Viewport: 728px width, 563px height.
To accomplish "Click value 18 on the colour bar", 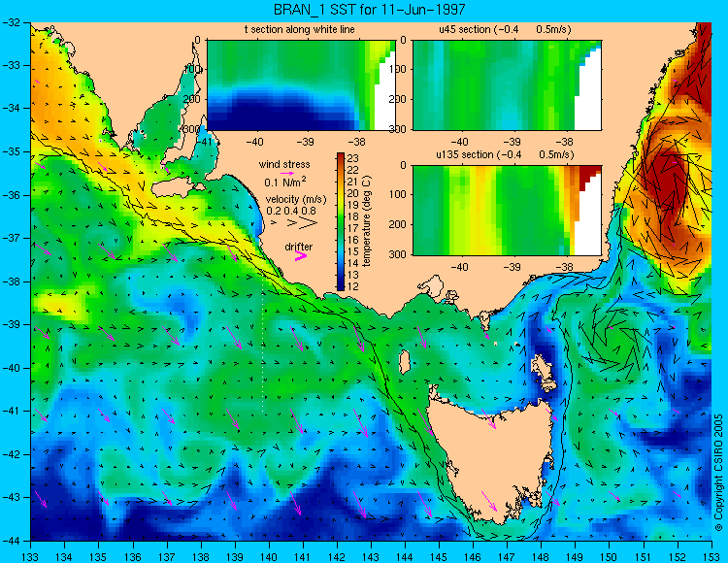I will [353, 216].
